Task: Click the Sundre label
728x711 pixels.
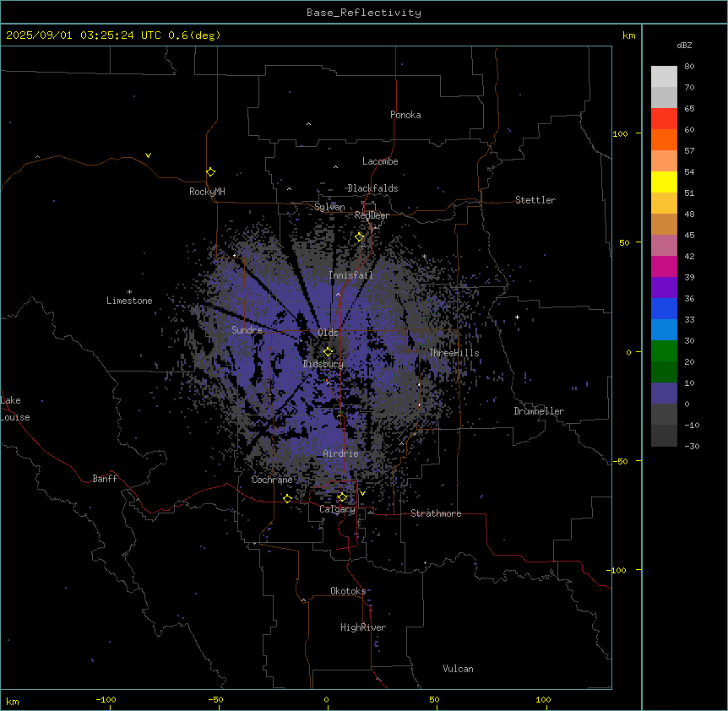Action: point(247,330)
